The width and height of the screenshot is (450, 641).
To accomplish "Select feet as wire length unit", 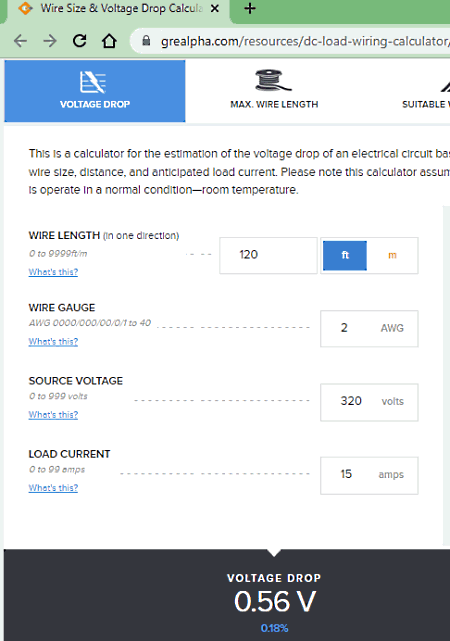I will tap(345, 256).
